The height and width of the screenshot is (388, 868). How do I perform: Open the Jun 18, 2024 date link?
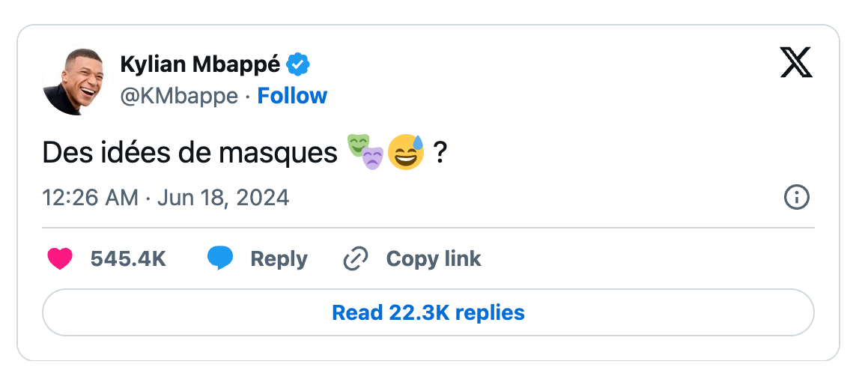(223, 198)
